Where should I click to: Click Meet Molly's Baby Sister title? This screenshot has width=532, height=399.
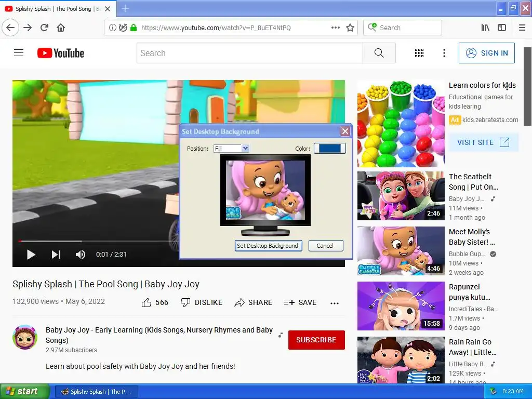[x=472, y=237]
